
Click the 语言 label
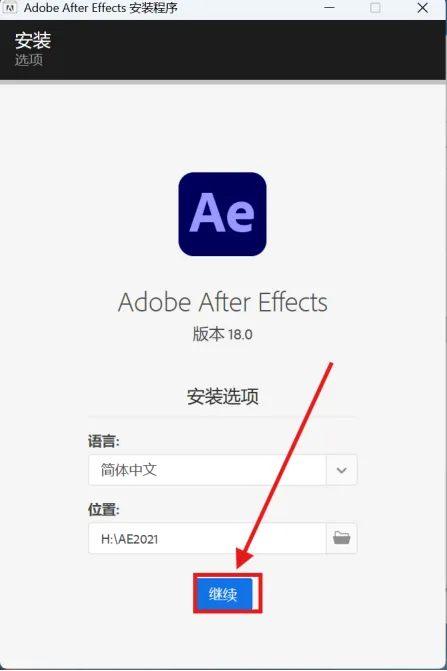point(104,441)
